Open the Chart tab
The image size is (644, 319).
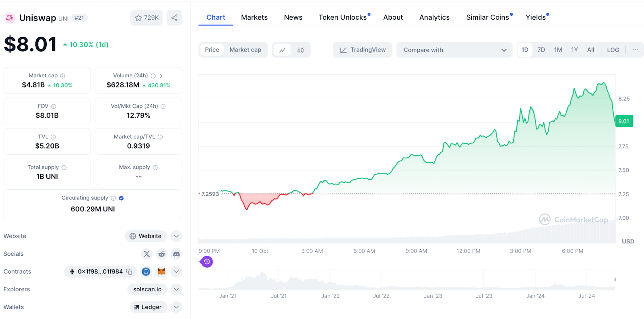(x=216, y=17)
